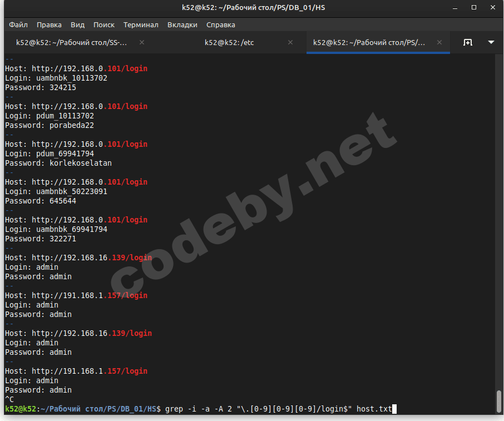Open the Вкладки menu
This screenshot has height=421, width=504.
[182, 24]
